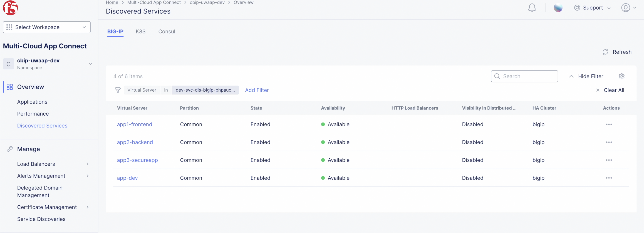Open actions menu for app-dev row
The width and height of the screenshot is (644, 233).
(608, 178)
